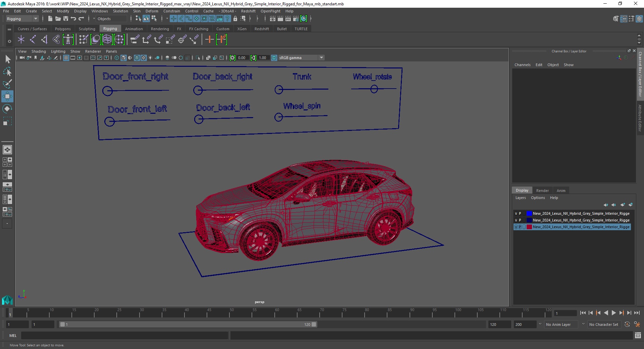Viewport: 644px width, 349px height.
Task: Click Layers menu in layer editor
Action: click(521, 198)
